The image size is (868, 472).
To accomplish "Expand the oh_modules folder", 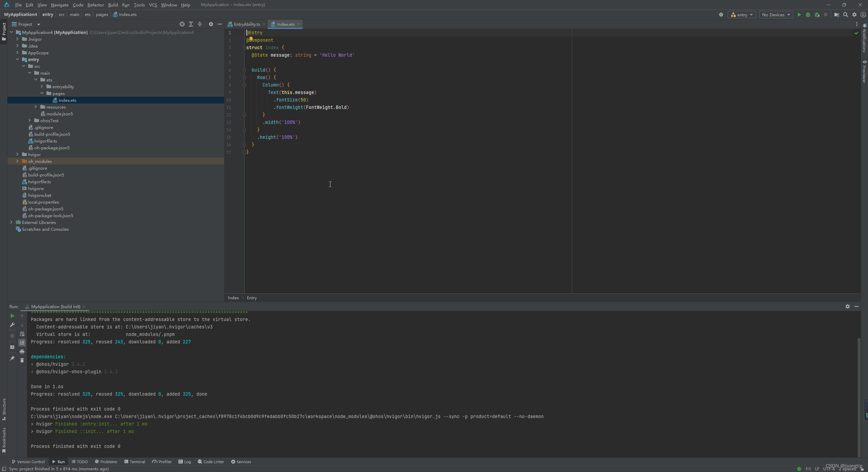I will [x=17, y=161].
